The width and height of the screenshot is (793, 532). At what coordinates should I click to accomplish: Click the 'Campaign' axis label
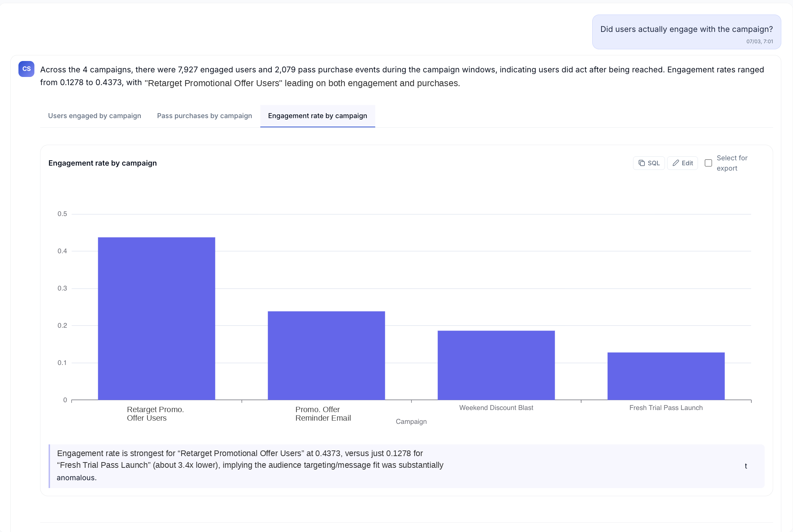pos(411,421)
